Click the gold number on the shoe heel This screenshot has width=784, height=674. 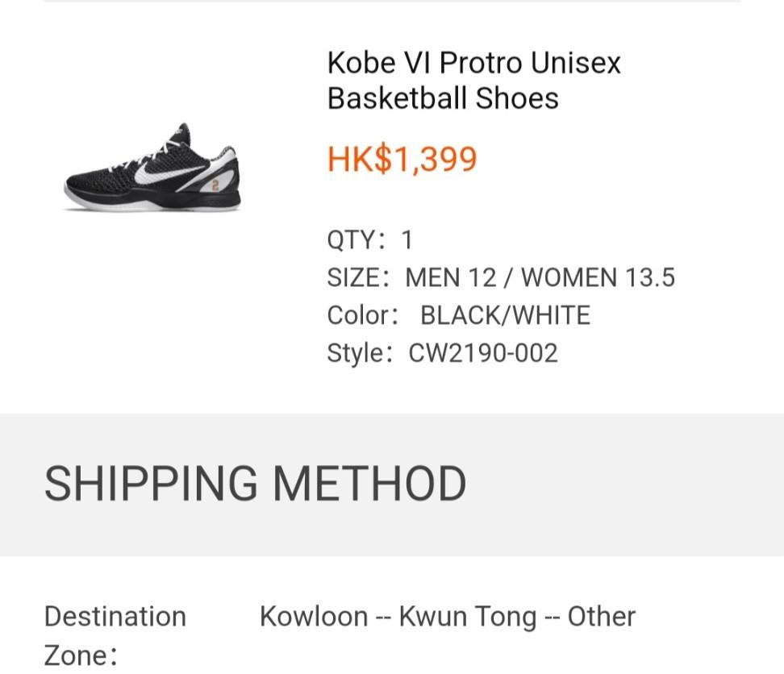point(215,185)
